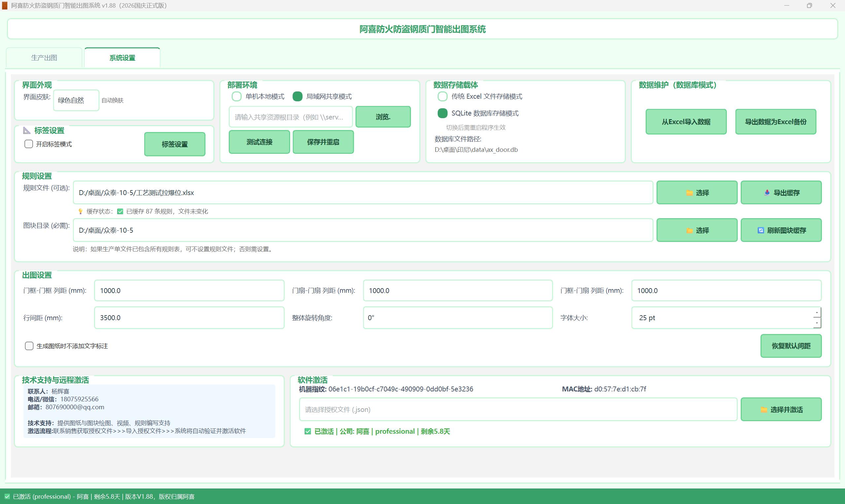Image resolution: width=845 pixels, height=504 pixels.
Task: Click the 邮箱 807690000@qq.com text
Action: tap(66, 407)
